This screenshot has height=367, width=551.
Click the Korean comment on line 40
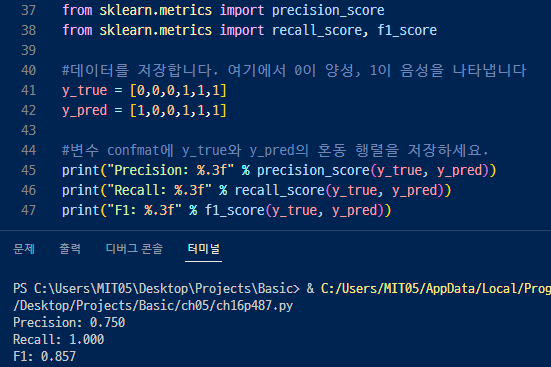pyautogui.click(x=294, y=70)
